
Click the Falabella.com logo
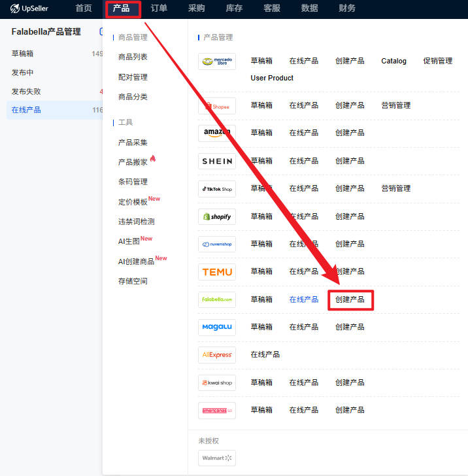point(217,299)
